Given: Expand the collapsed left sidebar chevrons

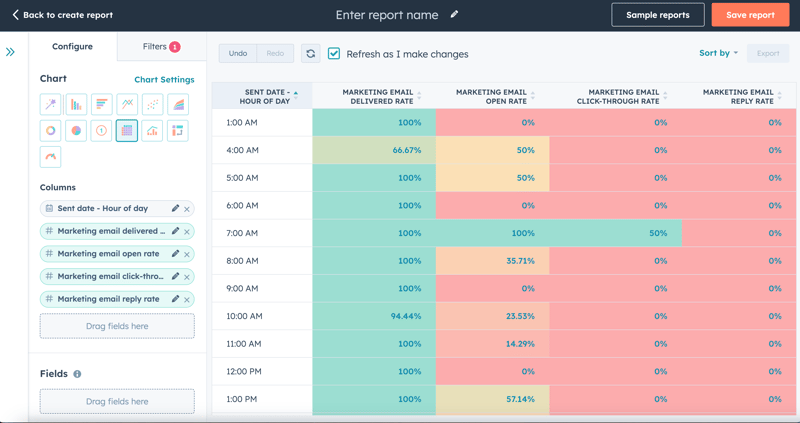Looking at the screenshot, I should (11, 52).
